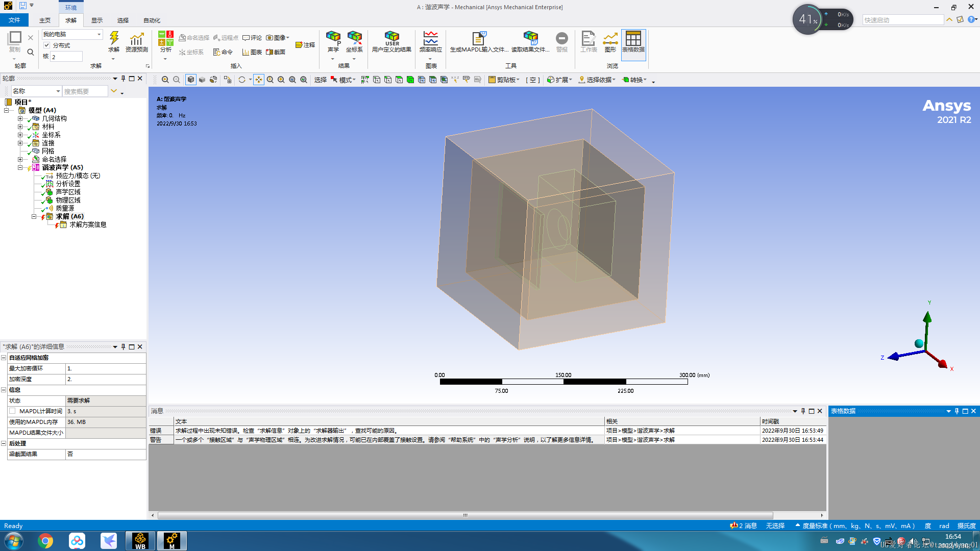Select 求解方案信息 in the tree

click(88, 224)
